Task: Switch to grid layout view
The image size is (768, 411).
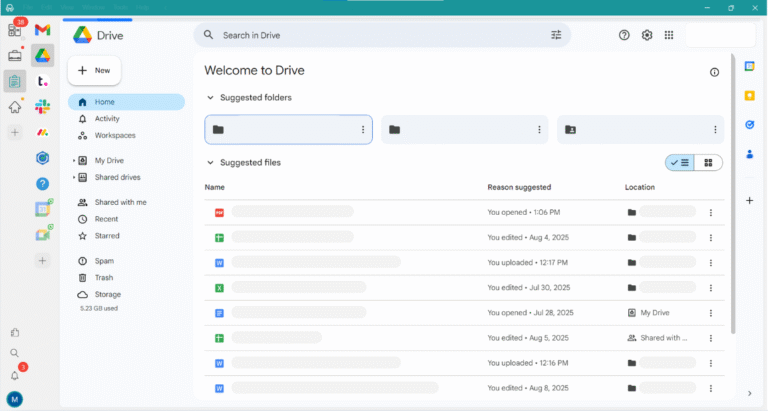Action: point(708,162)
